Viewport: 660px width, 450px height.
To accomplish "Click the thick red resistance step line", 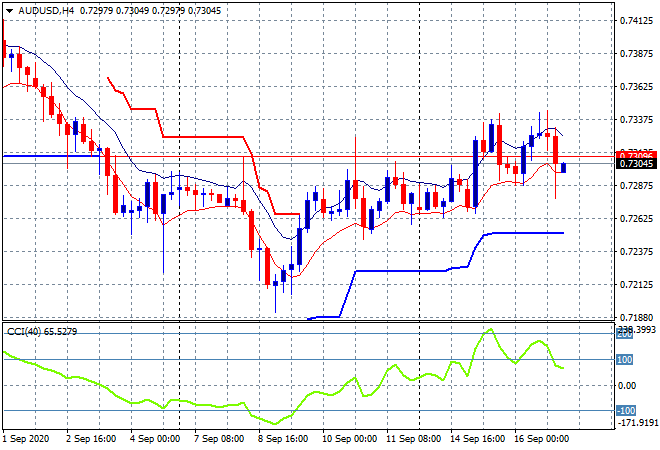I will point(202,137).
